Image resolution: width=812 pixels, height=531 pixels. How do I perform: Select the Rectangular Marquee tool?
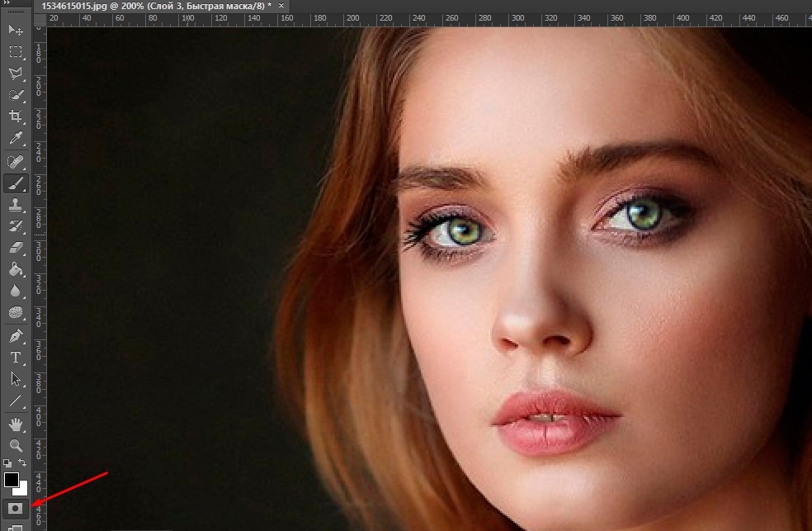click(16, 52)
